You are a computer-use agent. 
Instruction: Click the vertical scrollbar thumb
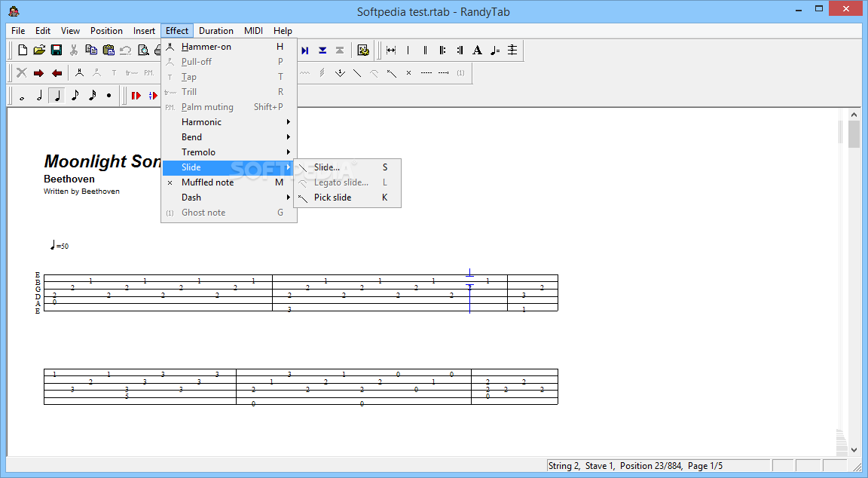point(854,134)
